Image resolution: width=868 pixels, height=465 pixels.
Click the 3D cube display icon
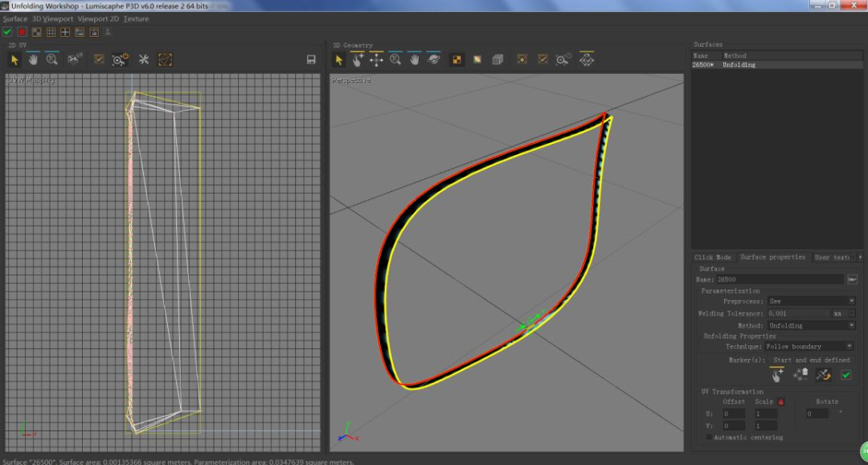(497, 59)
